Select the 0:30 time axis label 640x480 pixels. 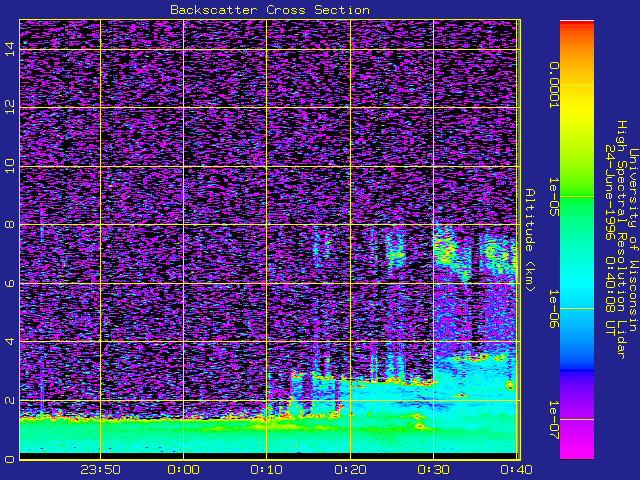click(x=433, y=470)
